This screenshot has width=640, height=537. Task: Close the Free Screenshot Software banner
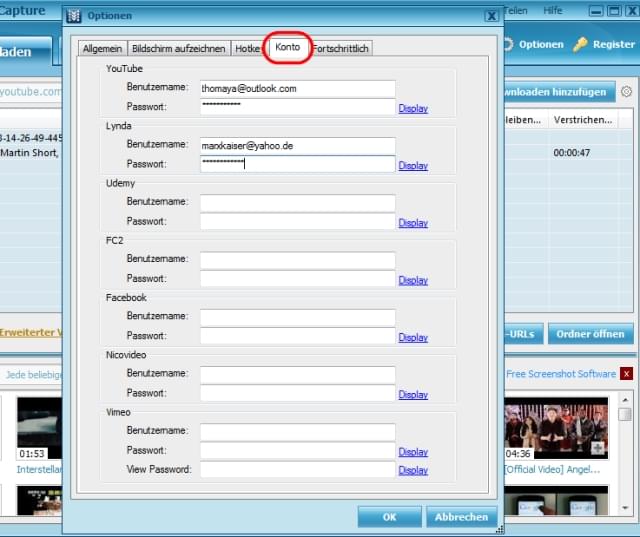pyautogui.click(x=627, y=373)
